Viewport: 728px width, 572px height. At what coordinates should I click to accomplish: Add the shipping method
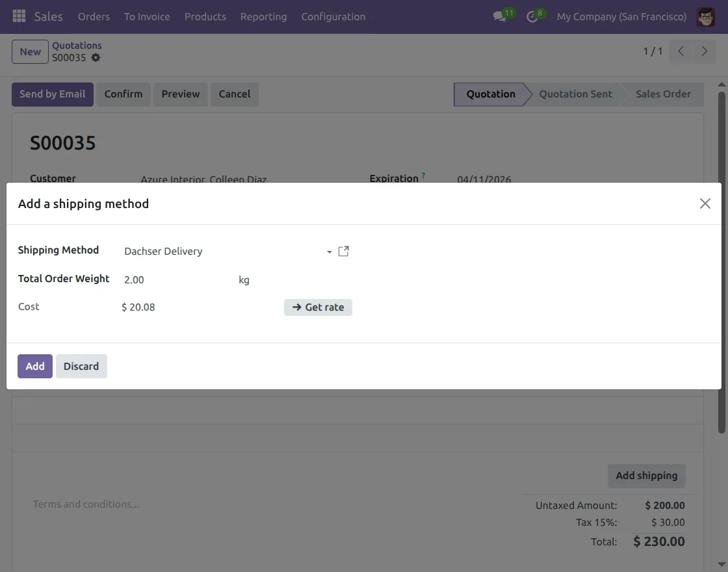[34, 366]
